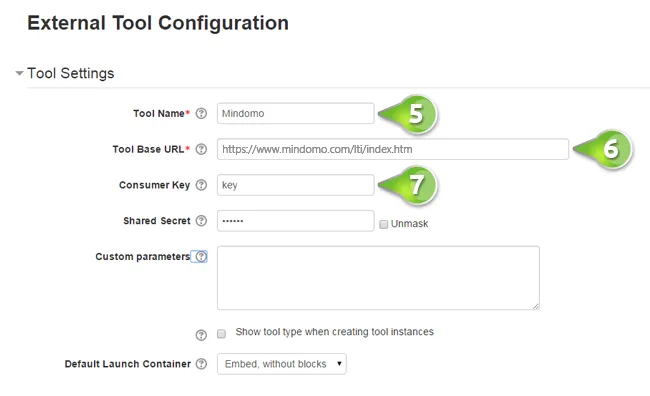The width and height of the screenshot is (650, 396).
Task: Focus the Tool Name field containing Mindomo
Action: click(x=296, y=114)
